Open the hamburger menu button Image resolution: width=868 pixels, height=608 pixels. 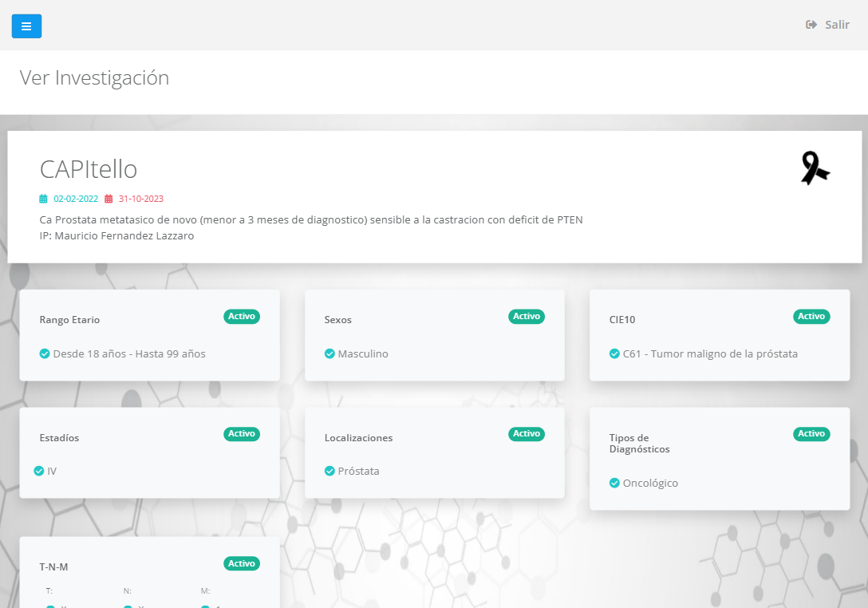[x=26, y=26]
